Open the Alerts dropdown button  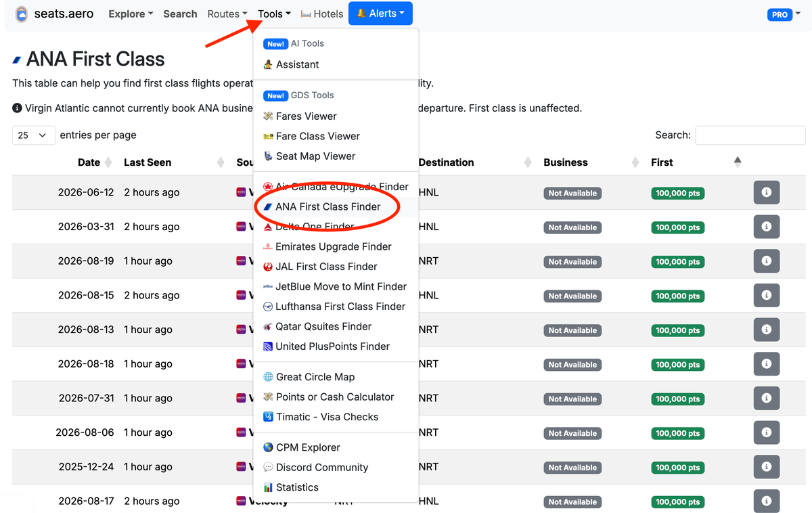(380, 14)
